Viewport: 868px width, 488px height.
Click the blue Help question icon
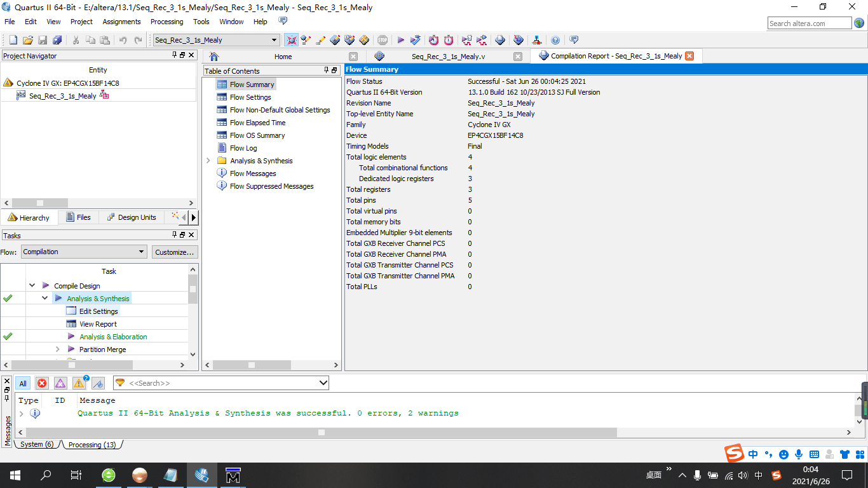click(x=555, y=40)
